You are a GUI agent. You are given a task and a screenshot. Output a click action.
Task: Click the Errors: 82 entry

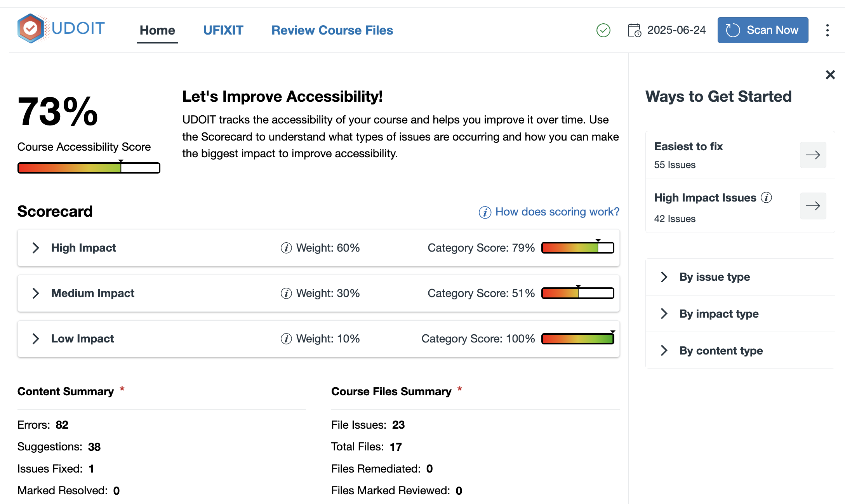43,425
